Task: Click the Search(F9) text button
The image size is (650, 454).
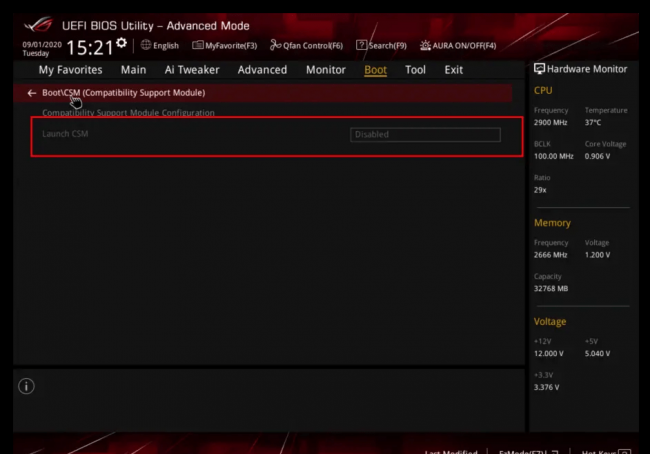Action: tap(388, 46)
